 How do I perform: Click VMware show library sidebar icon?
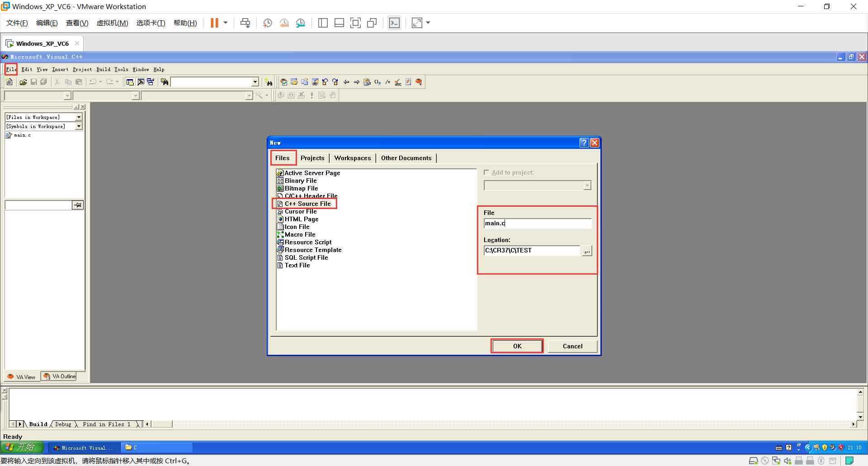tap(323, 23)
